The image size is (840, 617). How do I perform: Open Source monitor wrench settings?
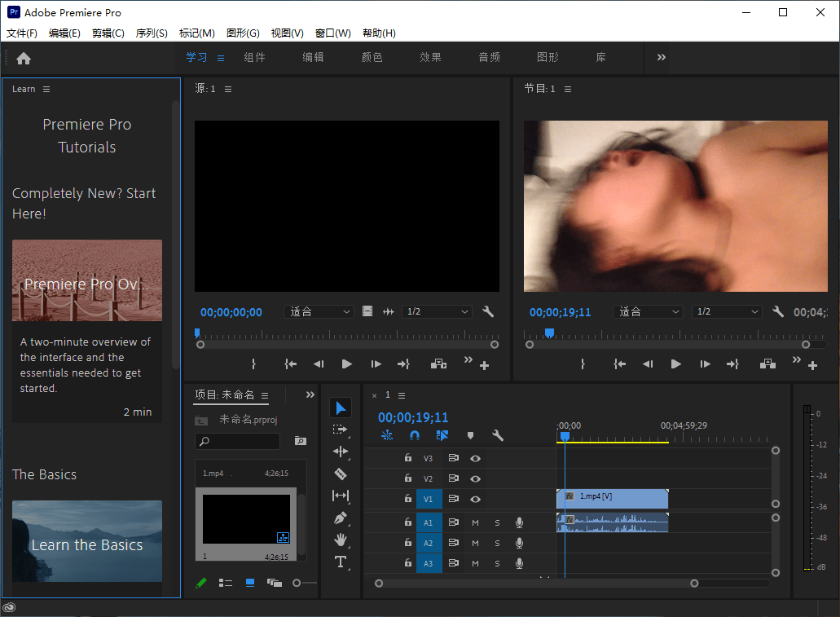tap(487, 311)
